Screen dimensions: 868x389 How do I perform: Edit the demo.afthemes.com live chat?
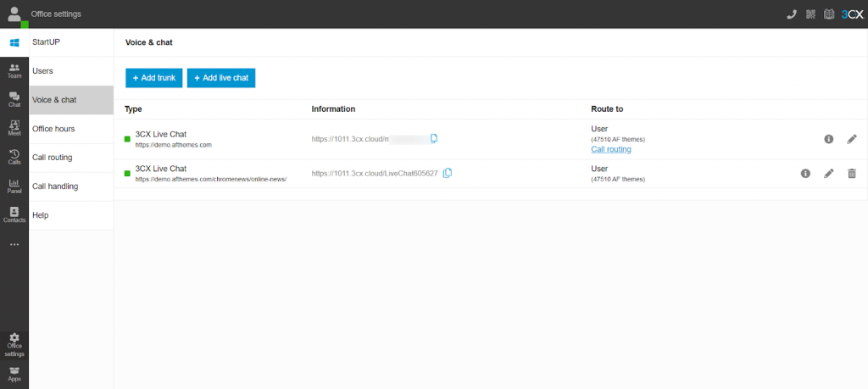click(x=852, y=140)
